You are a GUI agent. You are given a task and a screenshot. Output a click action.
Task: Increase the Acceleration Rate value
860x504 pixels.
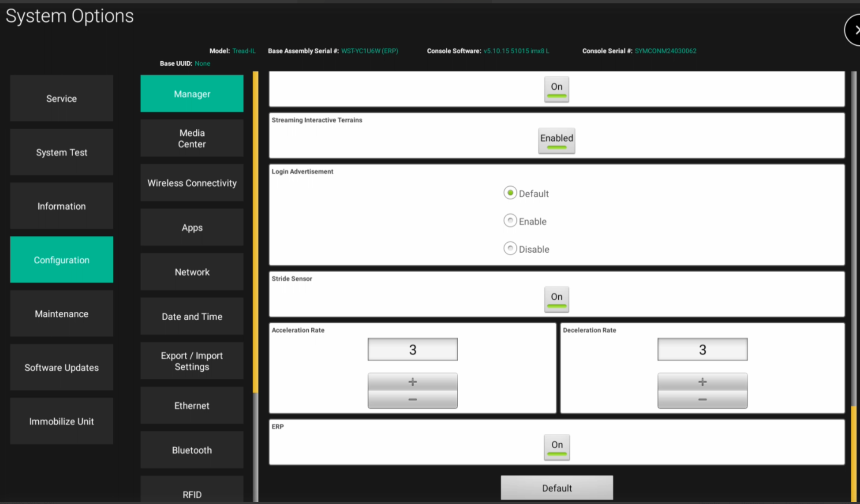[412, 381]
